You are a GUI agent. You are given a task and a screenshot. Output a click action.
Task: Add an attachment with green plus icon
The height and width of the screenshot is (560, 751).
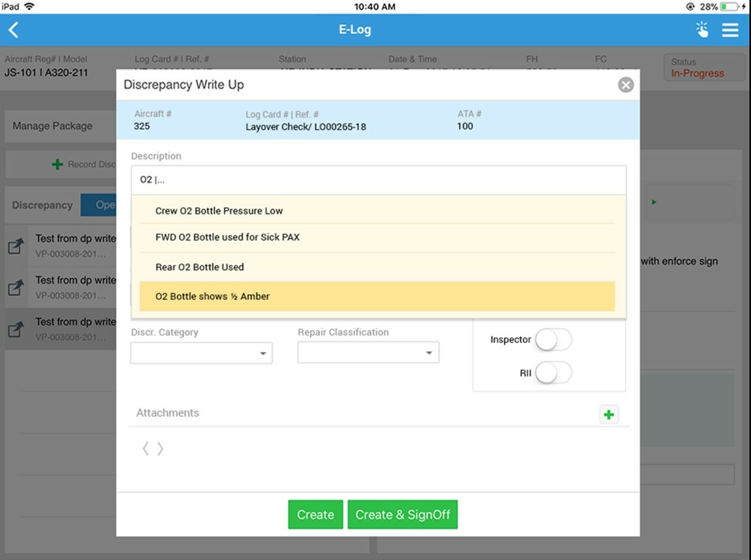609,414
